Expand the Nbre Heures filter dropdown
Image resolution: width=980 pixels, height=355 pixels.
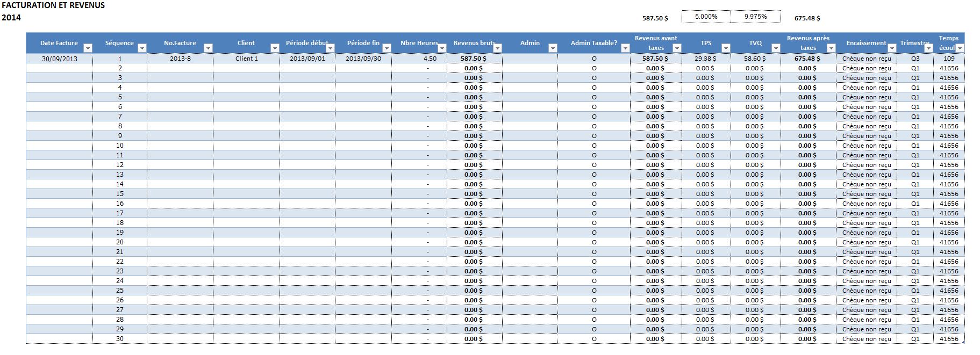pos(442,48)
